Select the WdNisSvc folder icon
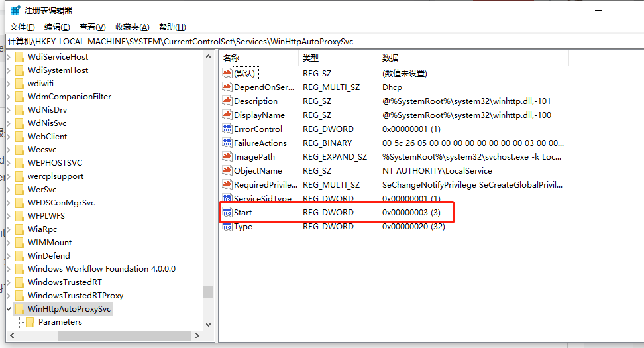Screen dimensions: 644x348 point(20,123)
